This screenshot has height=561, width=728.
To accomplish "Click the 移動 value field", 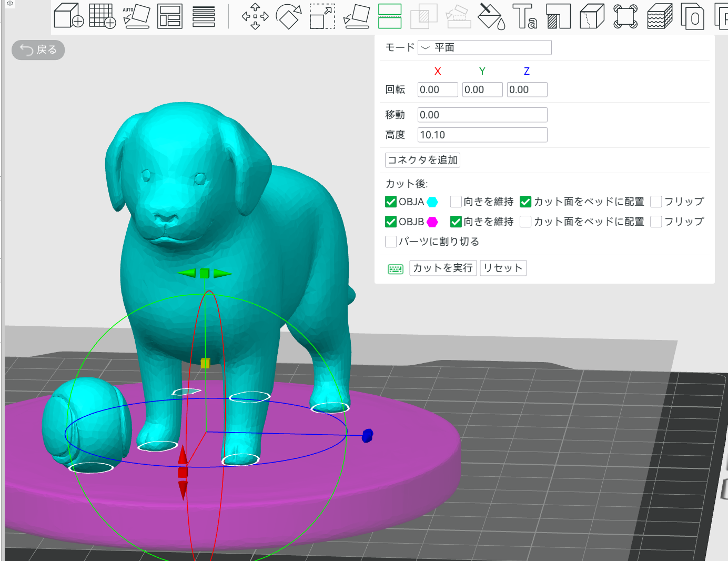I will [482, 115].
